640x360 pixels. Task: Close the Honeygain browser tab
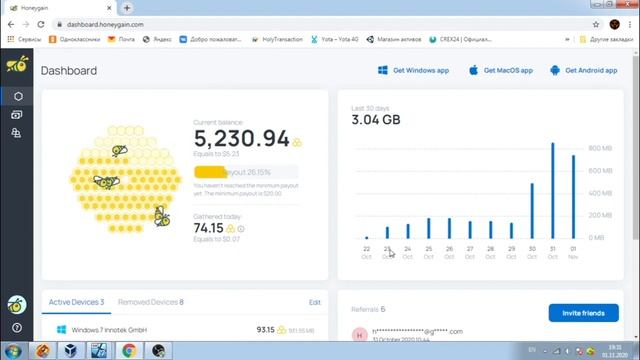click(x=109, y=8)
